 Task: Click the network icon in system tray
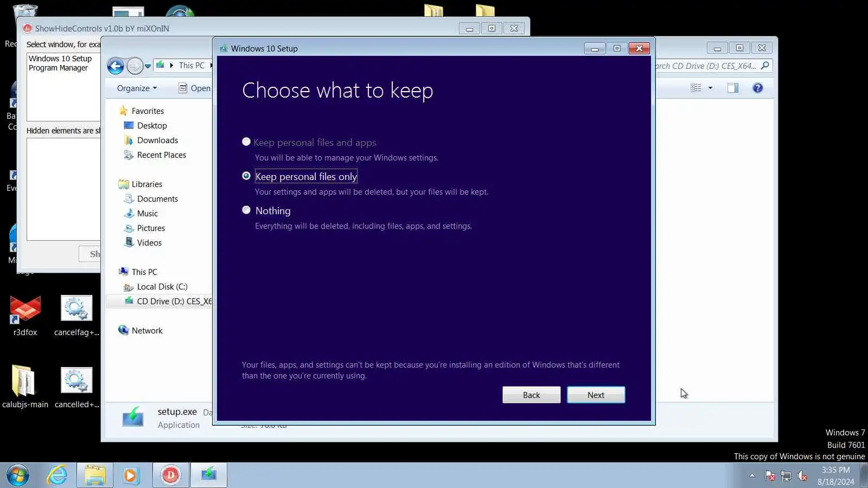(786, 476)
